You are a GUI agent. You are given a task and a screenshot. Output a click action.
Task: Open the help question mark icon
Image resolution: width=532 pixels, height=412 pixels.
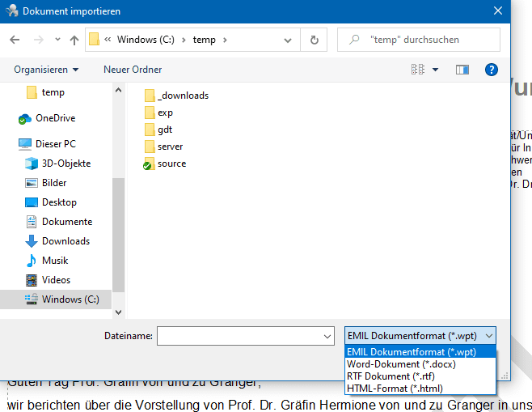point(491,70)
